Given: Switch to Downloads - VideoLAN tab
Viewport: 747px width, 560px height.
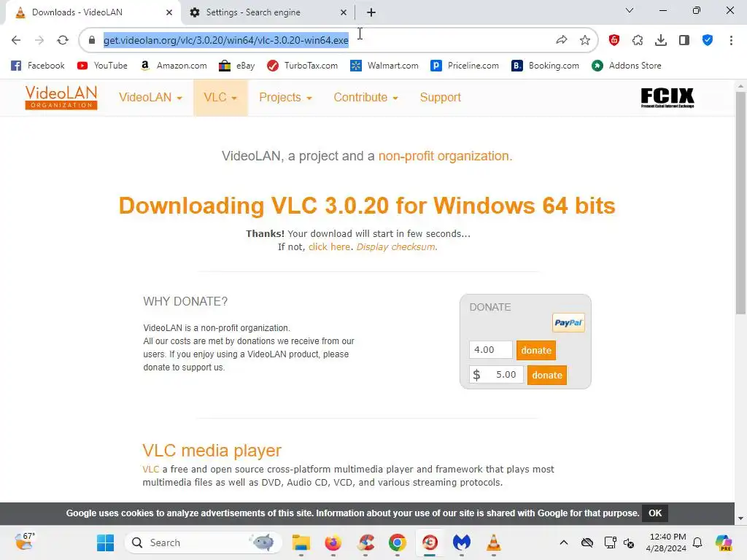Looking at the screenshot, I should [93, 12].
